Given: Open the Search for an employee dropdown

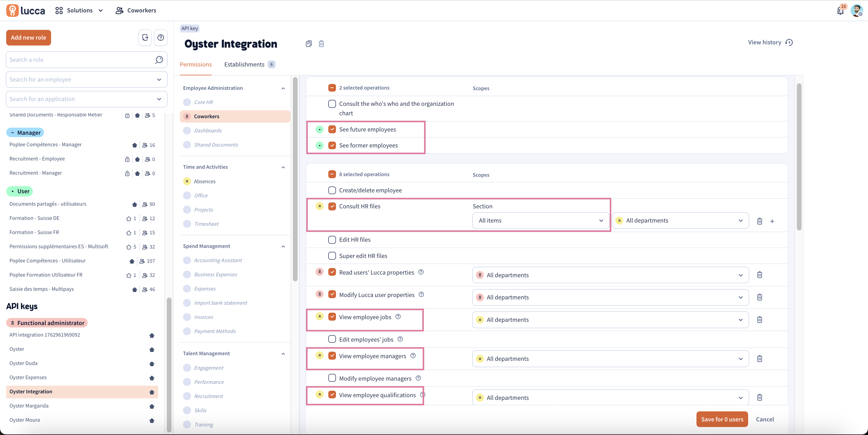Looking at the screenshot, I should 87,79.
